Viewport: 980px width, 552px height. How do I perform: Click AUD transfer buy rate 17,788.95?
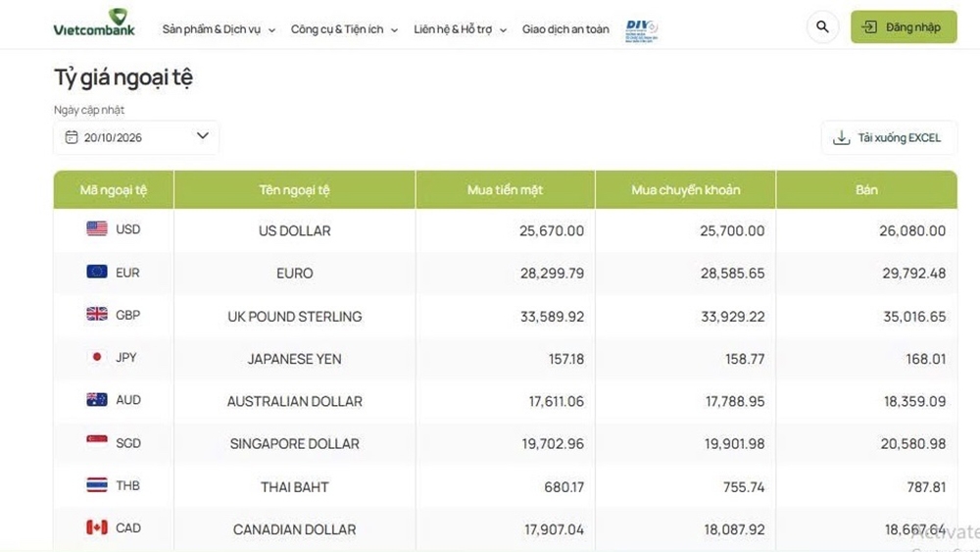pos(735,401)
